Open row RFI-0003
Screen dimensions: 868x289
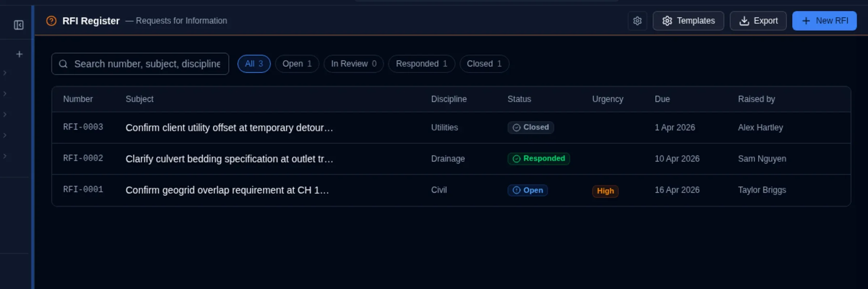pos(451,128)
